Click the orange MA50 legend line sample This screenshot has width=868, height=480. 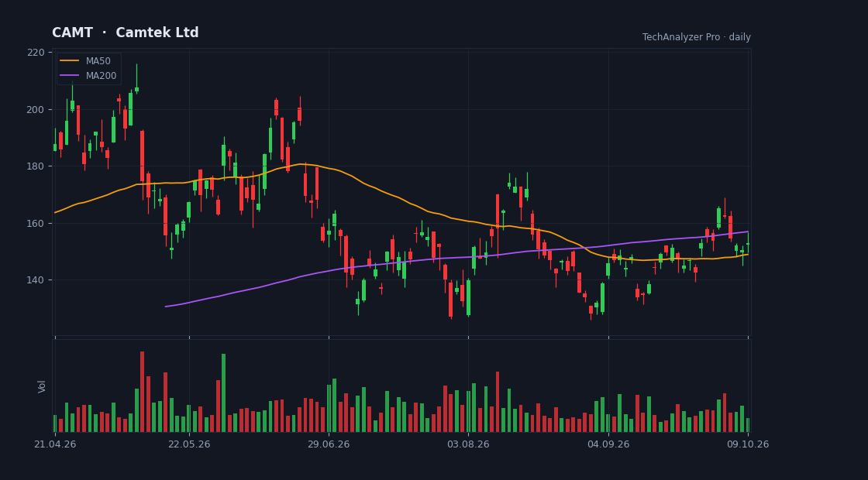coord(70,61)
